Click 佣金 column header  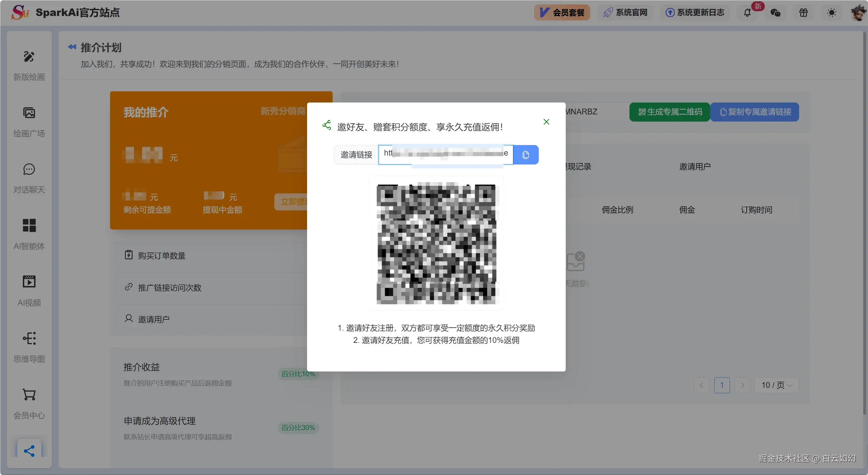687,210
